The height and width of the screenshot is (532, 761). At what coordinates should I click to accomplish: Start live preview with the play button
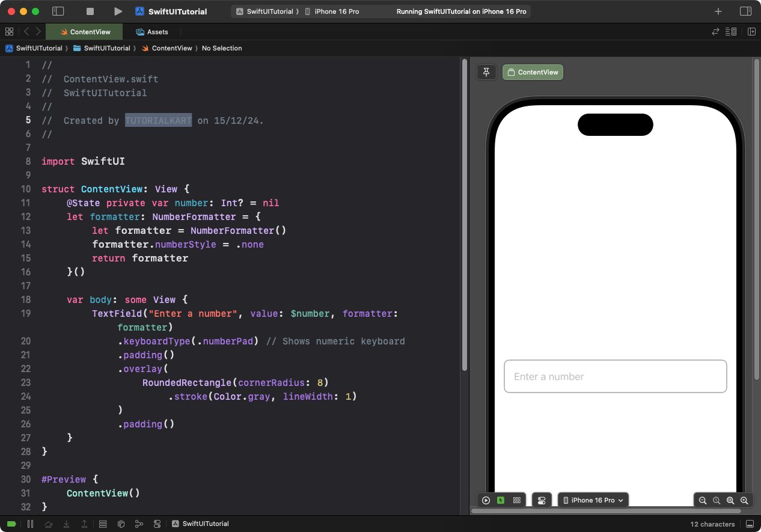[486, 500]
